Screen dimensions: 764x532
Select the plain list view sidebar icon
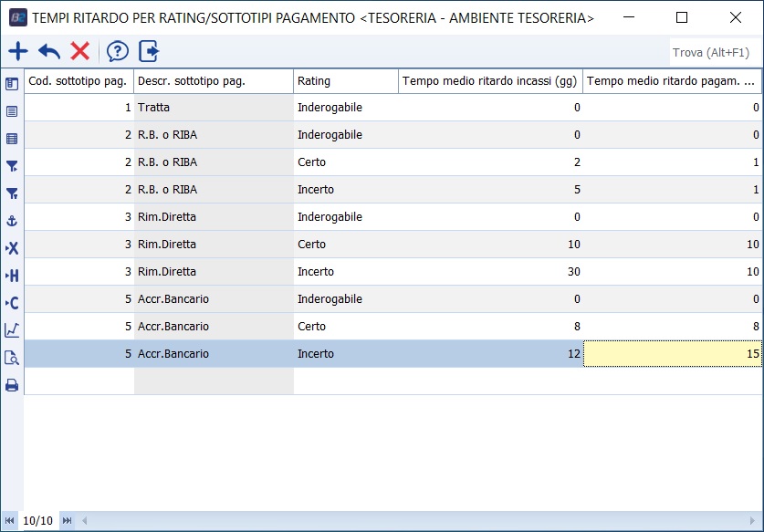[x=12, y=111]
